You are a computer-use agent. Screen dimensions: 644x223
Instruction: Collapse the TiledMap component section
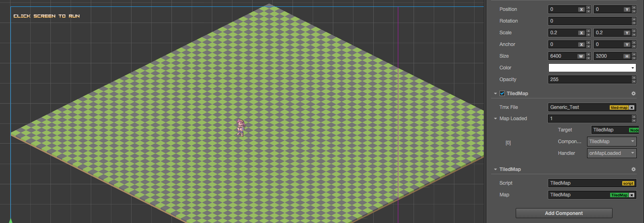coord(496,94)
